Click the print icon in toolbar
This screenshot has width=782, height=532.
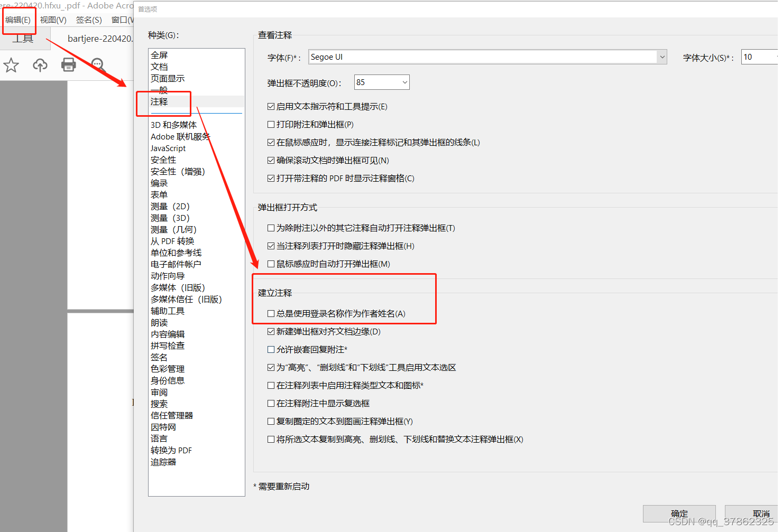(x=69, y=65)
